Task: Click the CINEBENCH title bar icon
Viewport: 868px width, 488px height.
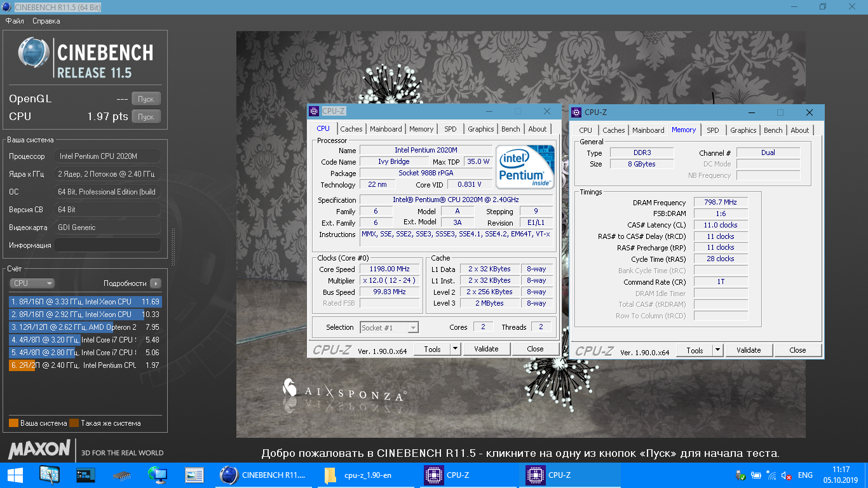Action: click(x=7, y=7)
